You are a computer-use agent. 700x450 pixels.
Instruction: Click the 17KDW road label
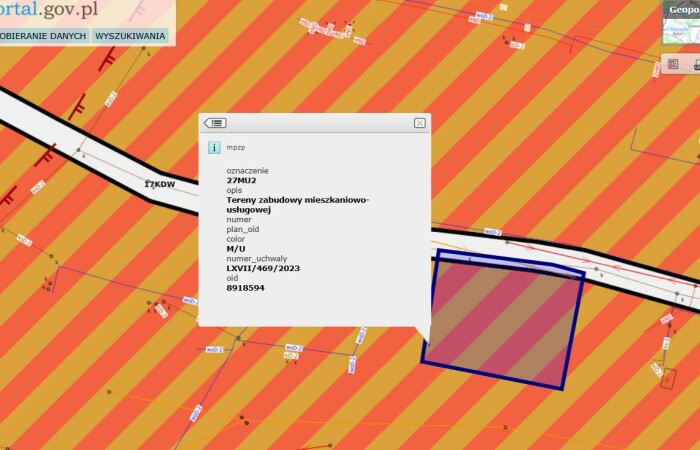[x=159, y=185]
